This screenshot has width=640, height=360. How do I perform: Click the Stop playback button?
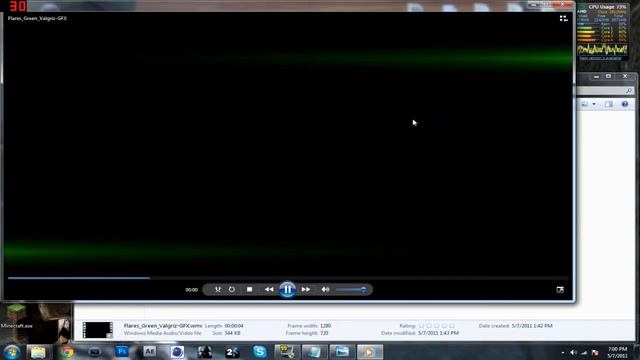[x=249, y=289]
